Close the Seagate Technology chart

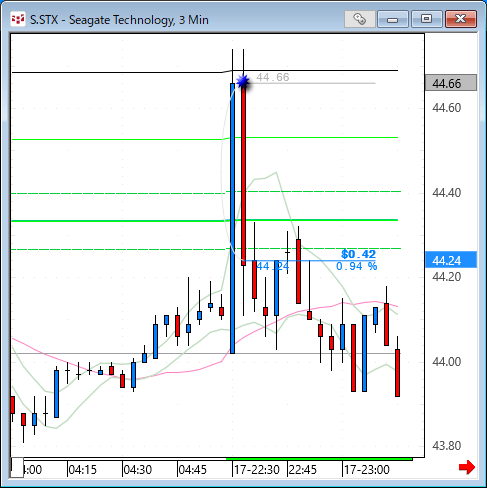pos(461,19)
